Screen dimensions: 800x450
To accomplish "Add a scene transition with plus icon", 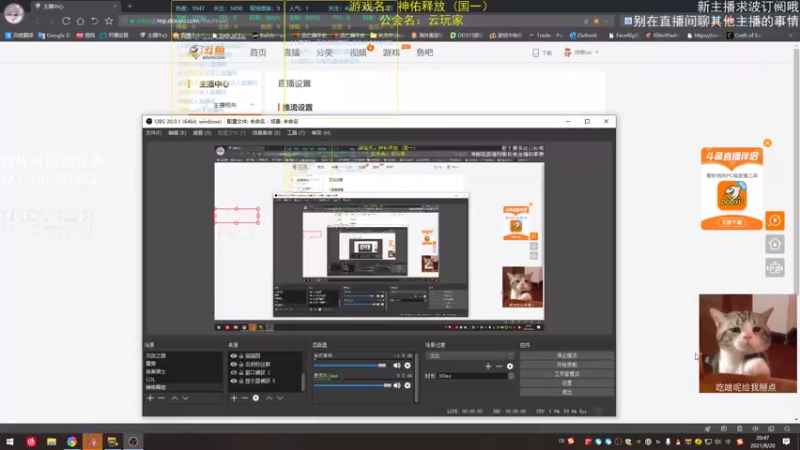I will (488, 366).
